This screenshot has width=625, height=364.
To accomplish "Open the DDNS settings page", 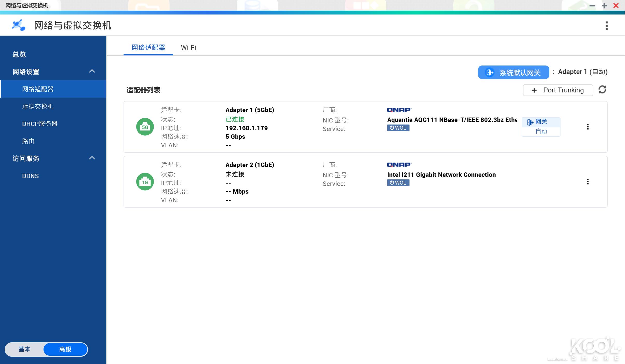I will tap(31, 176).
